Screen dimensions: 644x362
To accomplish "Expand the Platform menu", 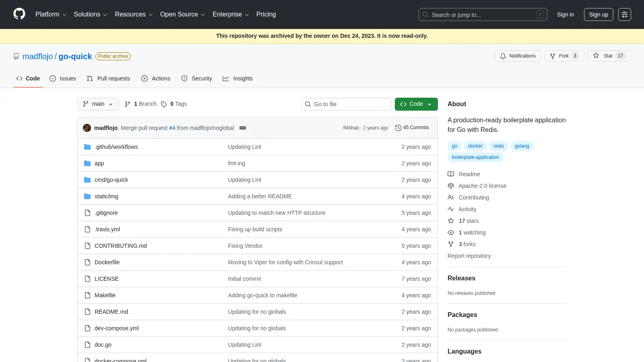I will click(x=51, y=14).
